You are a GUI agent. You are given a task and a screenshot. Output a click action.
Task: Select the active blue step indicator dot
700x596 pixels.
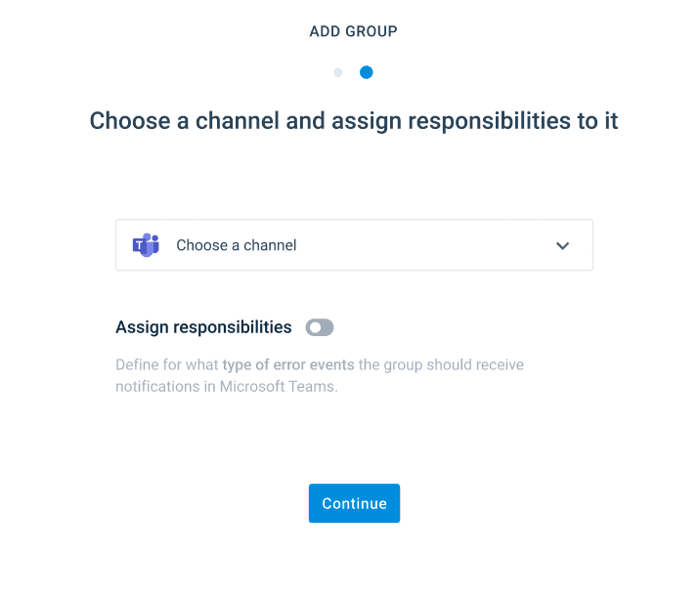(x=366, y=72)
